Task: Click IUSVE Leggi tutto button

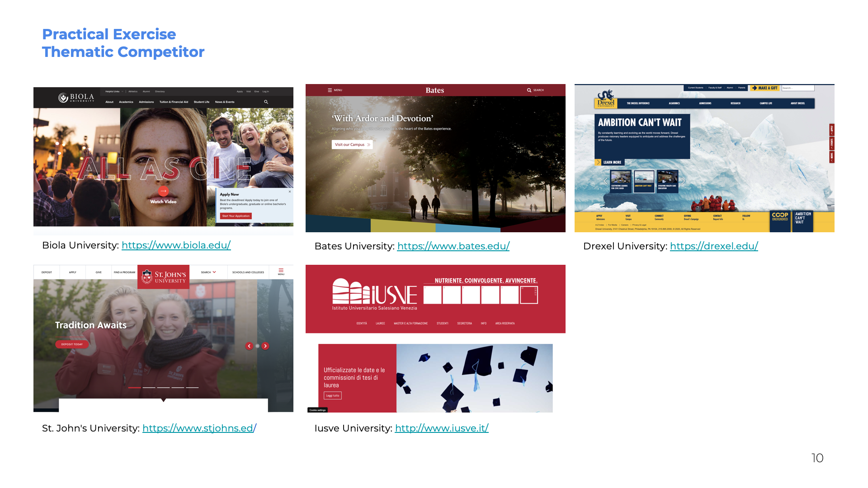Action: (x=333, y=396)
